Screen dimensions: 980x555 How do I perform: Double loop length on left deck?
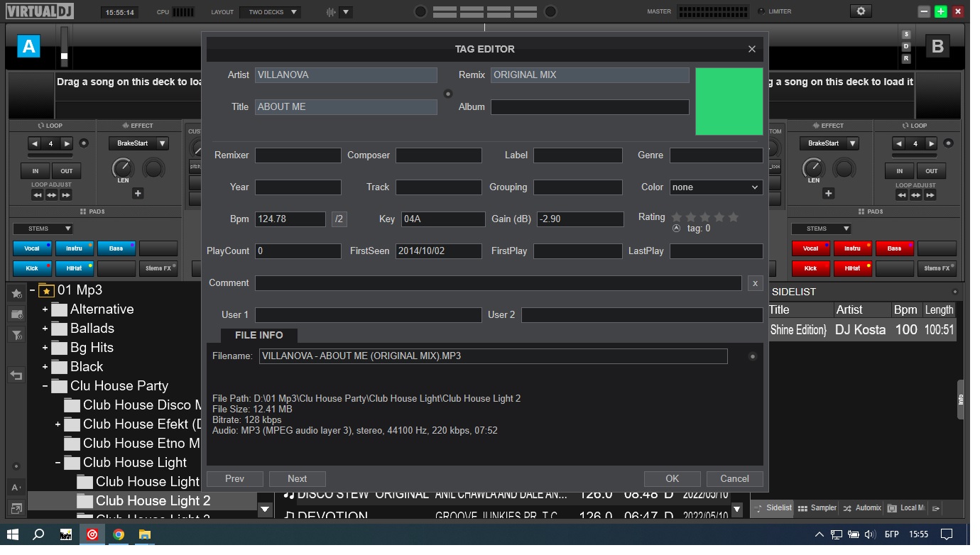67,143
